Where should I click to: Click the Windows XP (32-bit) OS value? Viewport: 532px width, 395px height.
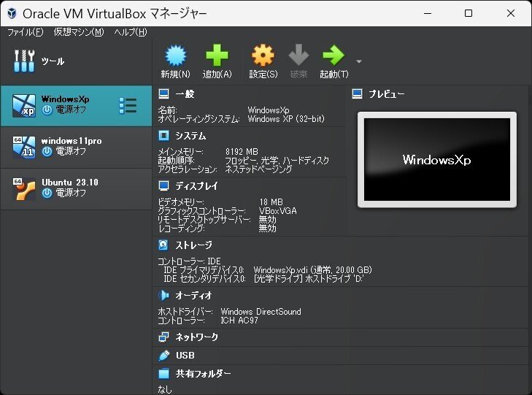point(286,119)
